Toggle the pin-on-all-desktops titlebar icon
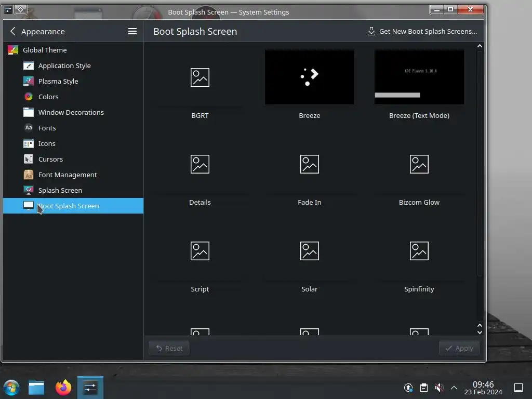 20,9
